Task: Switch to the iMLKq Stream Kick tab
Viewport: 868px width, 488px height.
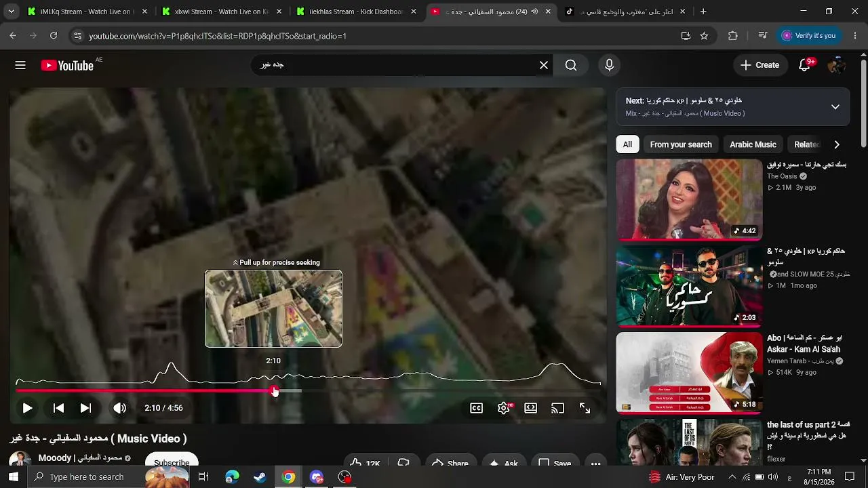Action: point(87,12)
